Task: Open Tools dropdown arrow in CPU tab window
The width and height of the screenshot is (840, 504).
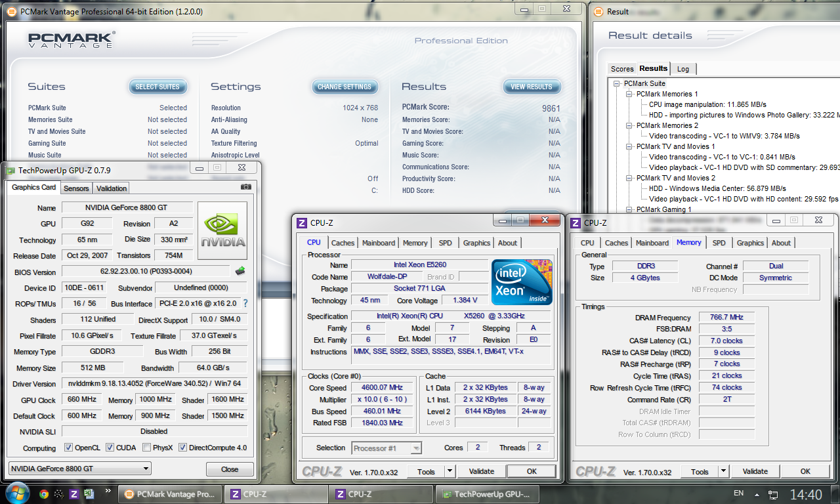Action: [x=450, y=471]
